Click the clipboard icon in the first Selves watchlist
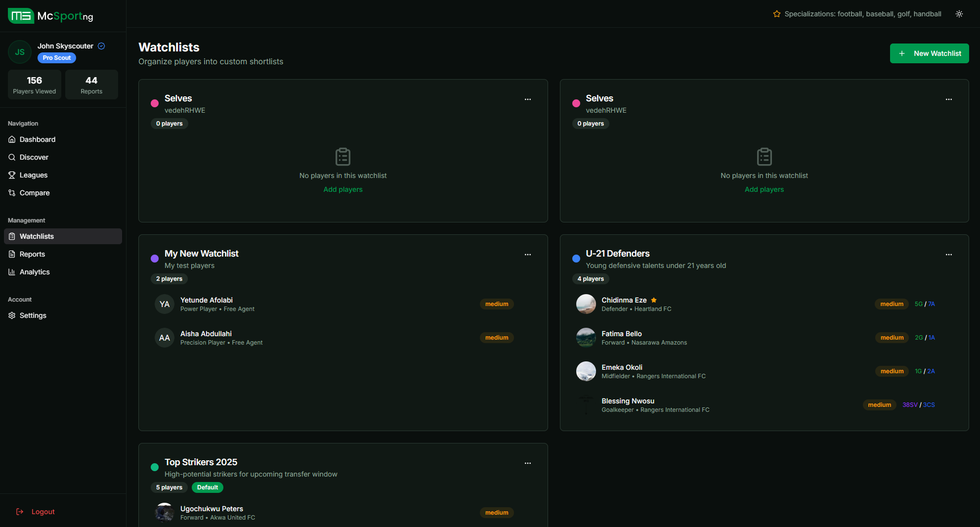This screenshot has width=980, height=527. [x=342, y=157]
